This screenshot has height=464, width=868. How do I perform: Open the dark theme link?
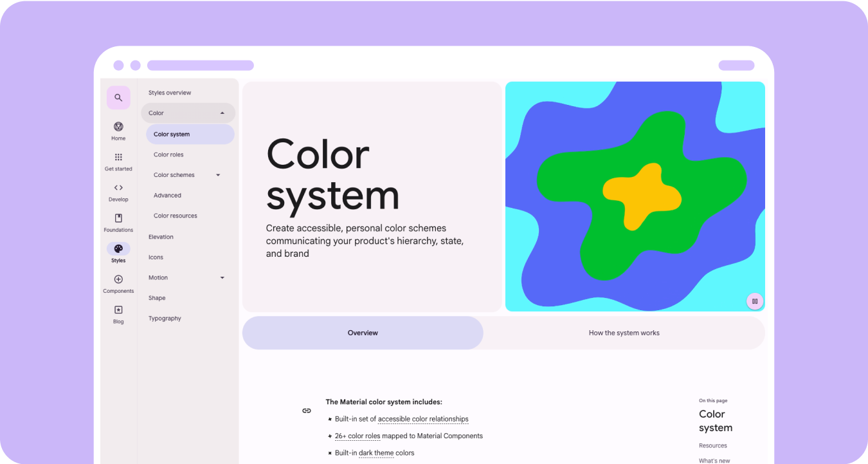[376, 453]
